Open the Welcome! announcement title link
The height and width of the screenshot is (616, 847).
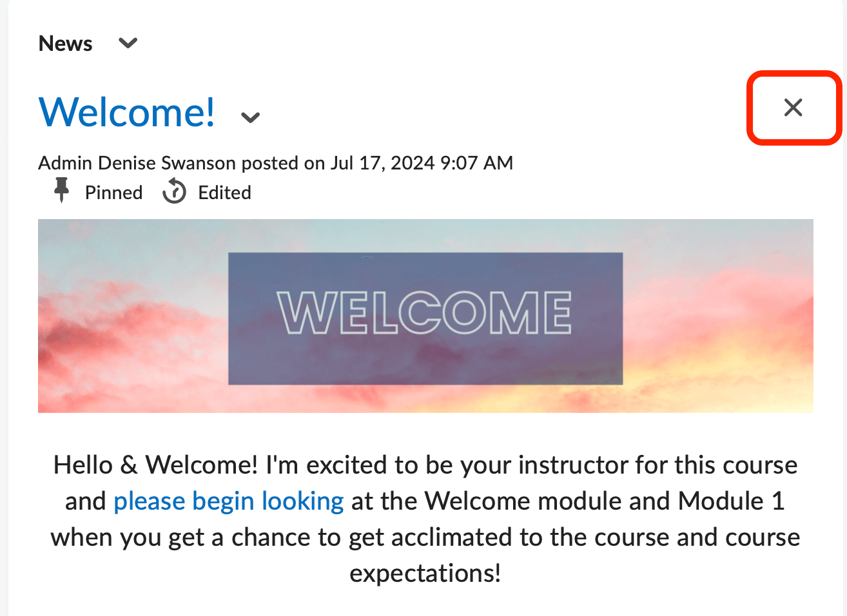[127, 112]
